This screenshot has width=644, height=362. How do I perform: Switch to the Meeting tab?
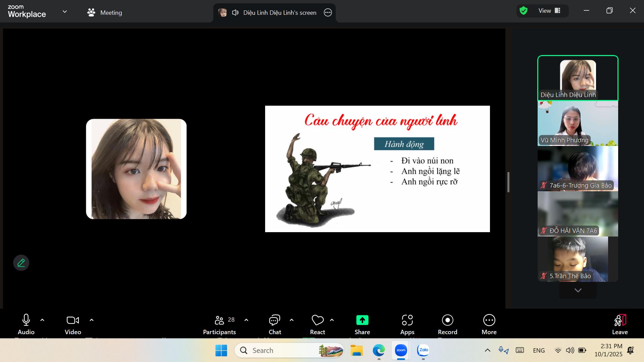(x=105, y=13)
